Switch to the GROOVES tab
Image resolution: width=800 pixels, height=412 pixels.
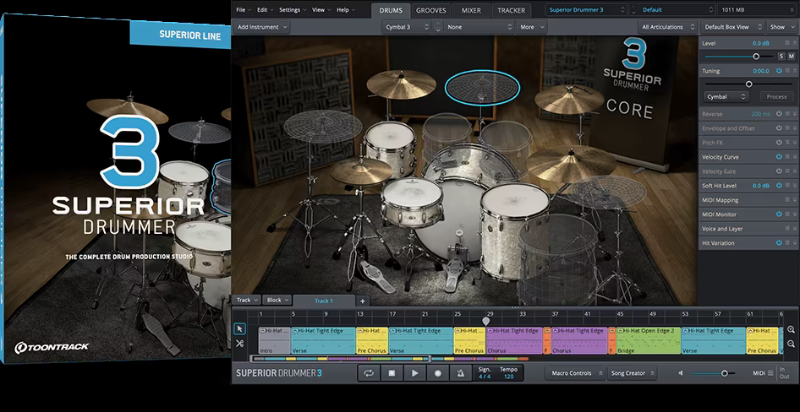[x=431, y=10]
